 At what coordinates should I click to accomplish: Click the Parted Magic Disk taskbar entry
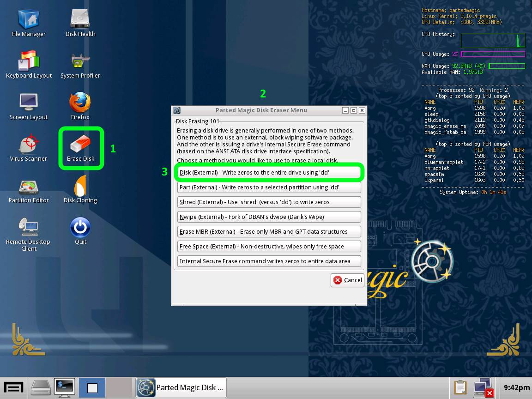[181, 387]
